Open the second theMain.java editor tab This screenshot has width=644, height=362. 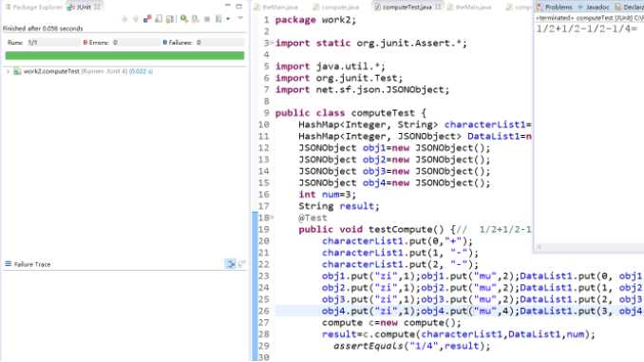(x=469, y=7)
